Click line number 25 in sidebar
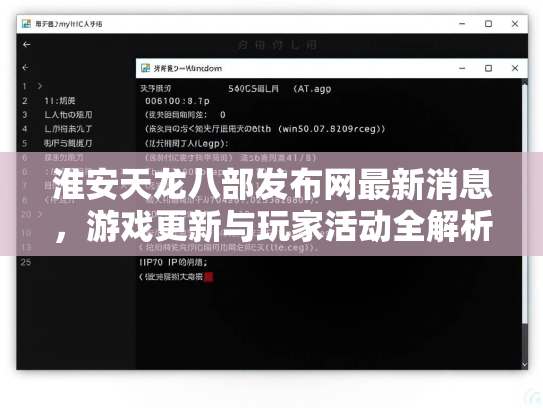543x408 pixels. click(26, 262)
